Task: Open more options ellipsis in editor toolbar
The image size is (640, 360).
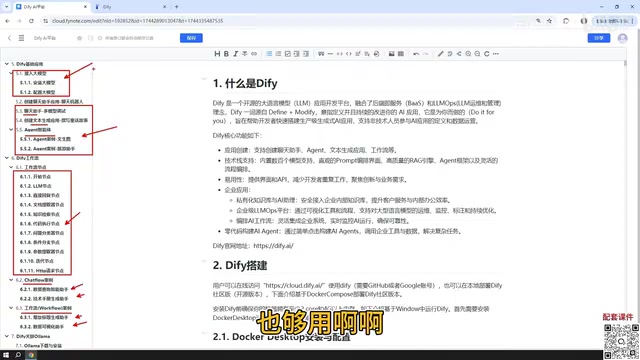Action: point(496,54)
